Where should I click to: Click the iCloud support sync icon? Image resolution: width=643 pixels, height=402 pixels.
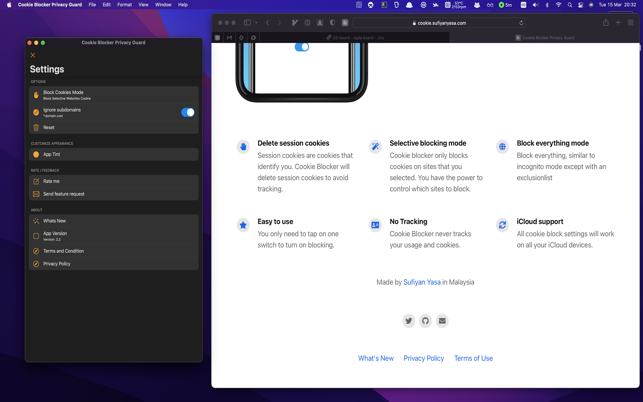point(502,225)
